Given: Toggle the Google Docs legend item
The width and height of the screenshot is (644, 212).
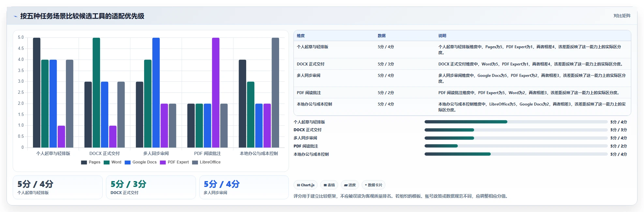Looking at the screenshot, I should [x=141, y=162].
